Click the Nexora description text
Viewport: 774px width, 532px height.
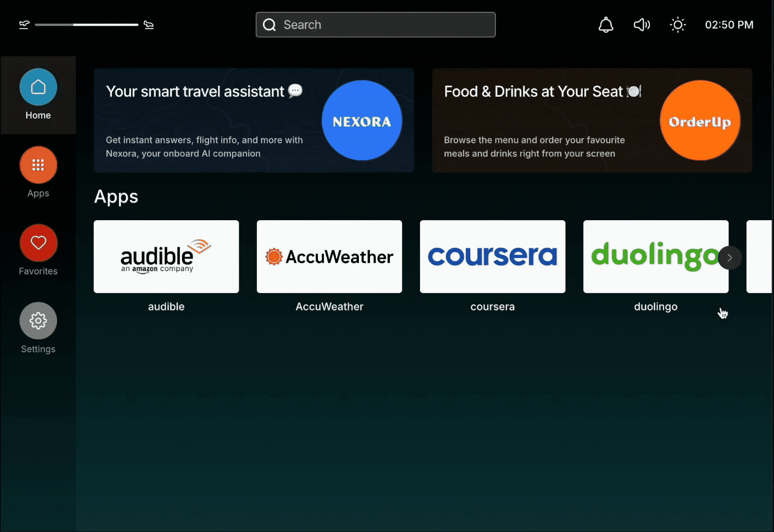pos(204,147)
